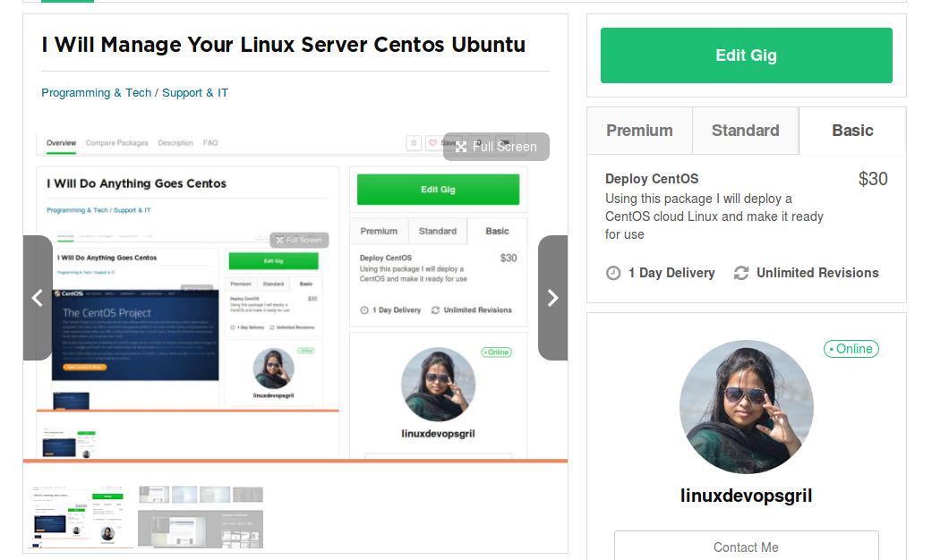
Task: Click the 1 Day Delivery label
Action: pyautogui.click(x=671, y=273)
